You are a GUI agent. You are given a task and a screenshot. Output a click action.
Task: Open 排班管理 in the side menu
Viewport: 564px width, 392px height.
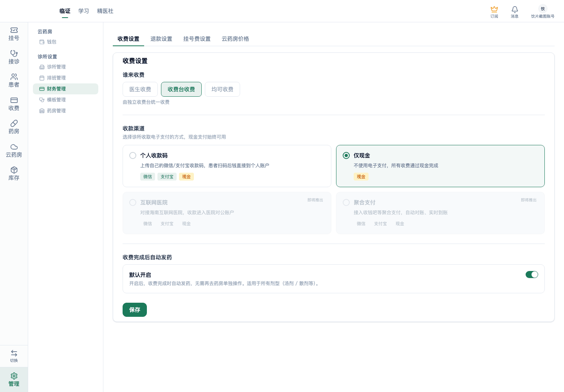[x=65, y=78]
